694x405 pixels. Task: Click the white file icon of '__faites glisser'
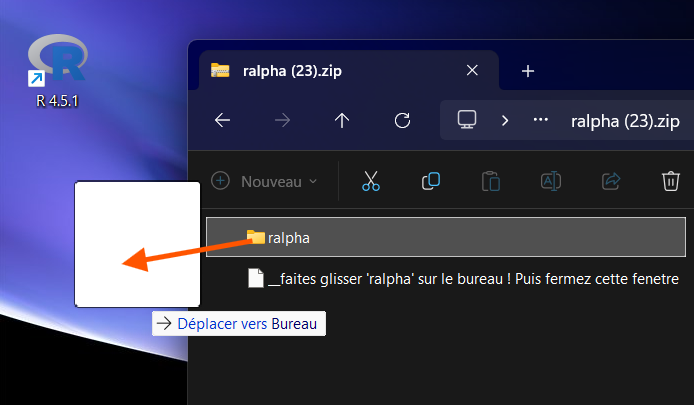coord(255,278)
